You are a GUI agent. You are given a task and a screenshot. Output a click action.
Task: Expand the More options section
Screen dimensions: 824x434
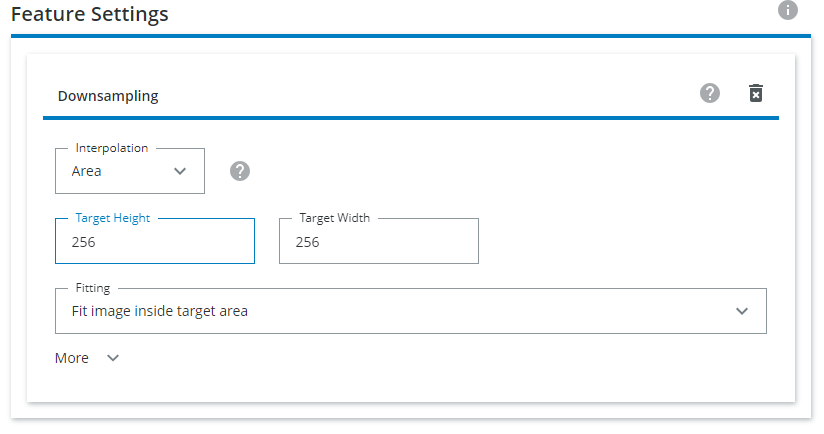[72, 358]
